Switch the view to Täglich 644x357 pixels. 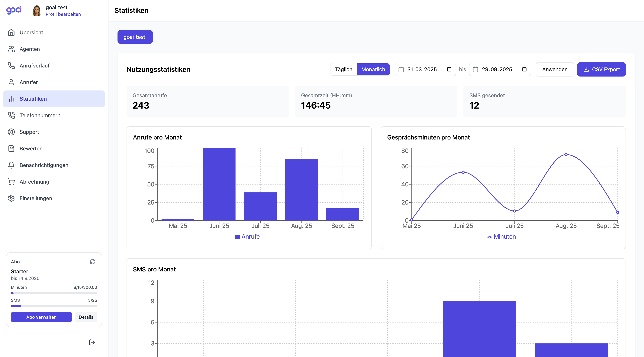343,69
